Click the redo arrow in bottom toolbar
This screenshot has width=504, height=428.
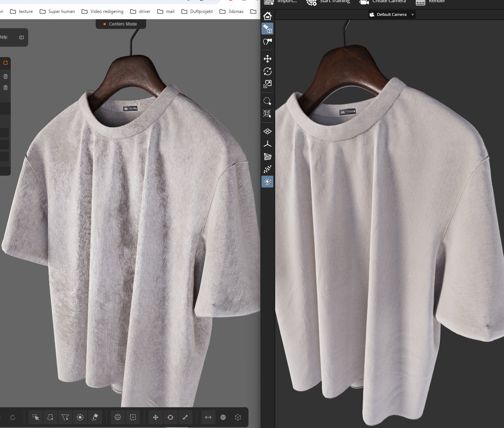13,417
